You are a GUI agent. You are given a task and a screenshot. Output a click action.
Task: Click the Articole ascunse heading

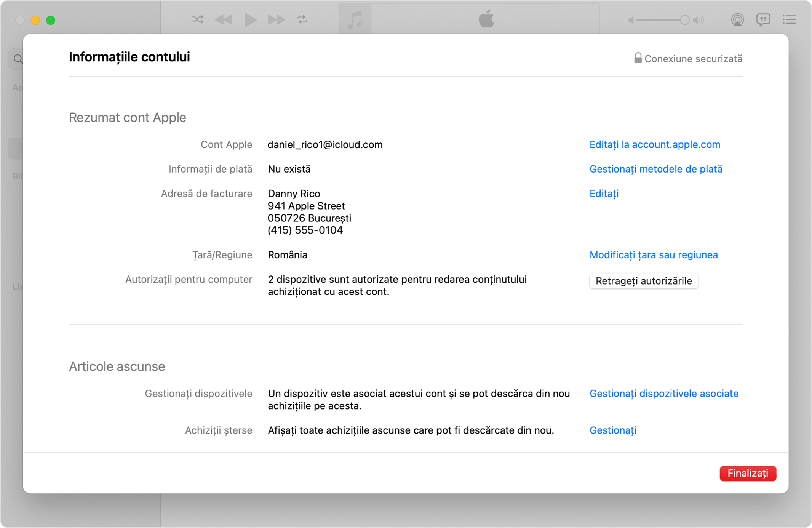[x=117, y=366]
